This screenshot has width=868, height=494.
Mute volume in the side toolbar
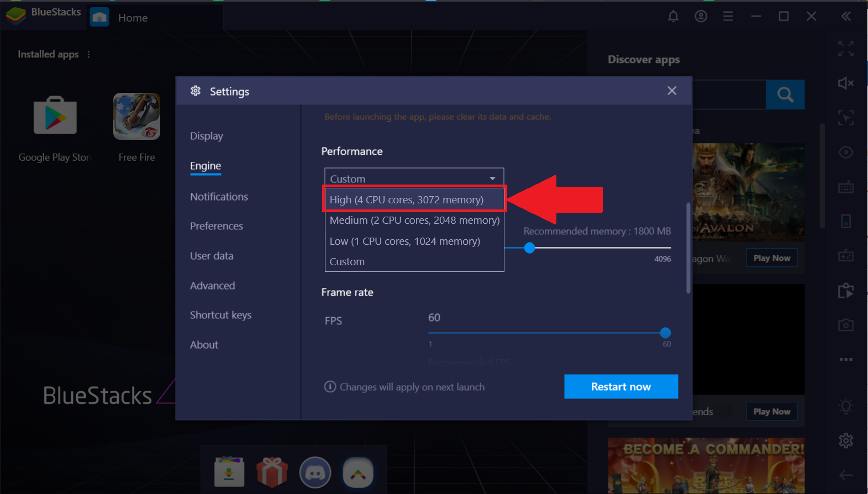[x=846, y=83]
